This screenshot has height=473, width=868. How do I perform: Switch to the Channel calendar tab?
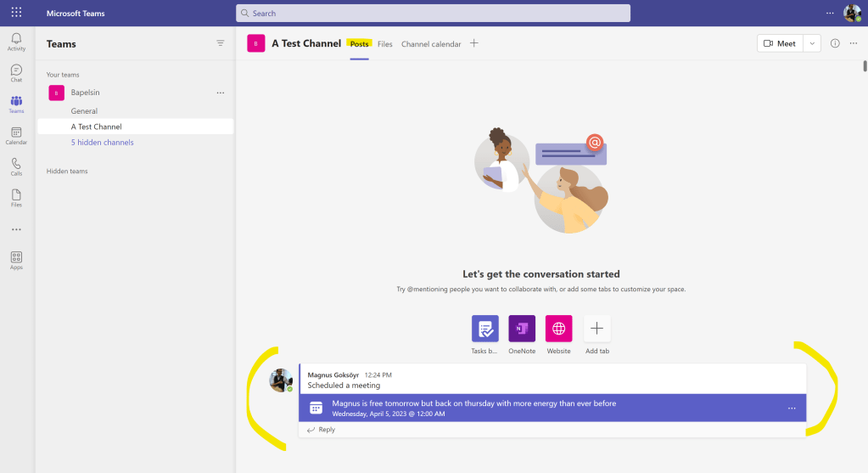(431, 44)
